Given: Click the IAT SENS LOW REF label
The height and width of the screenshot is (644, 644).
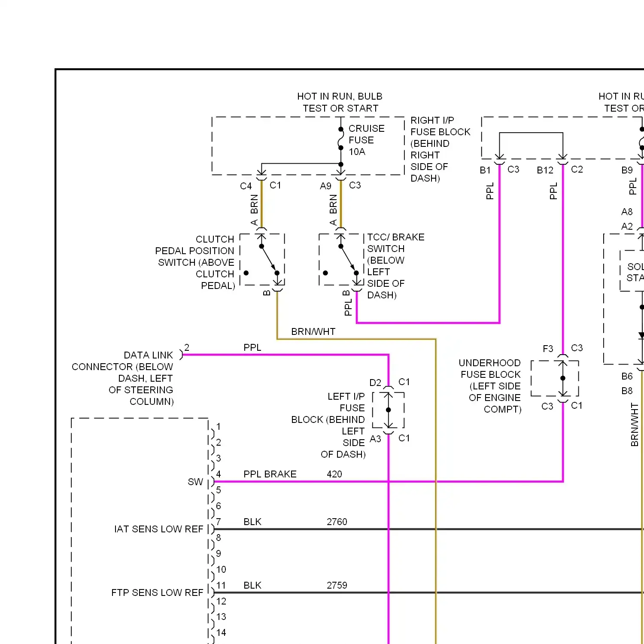Looking at the screenshot, I should click(x=158, y=529).
